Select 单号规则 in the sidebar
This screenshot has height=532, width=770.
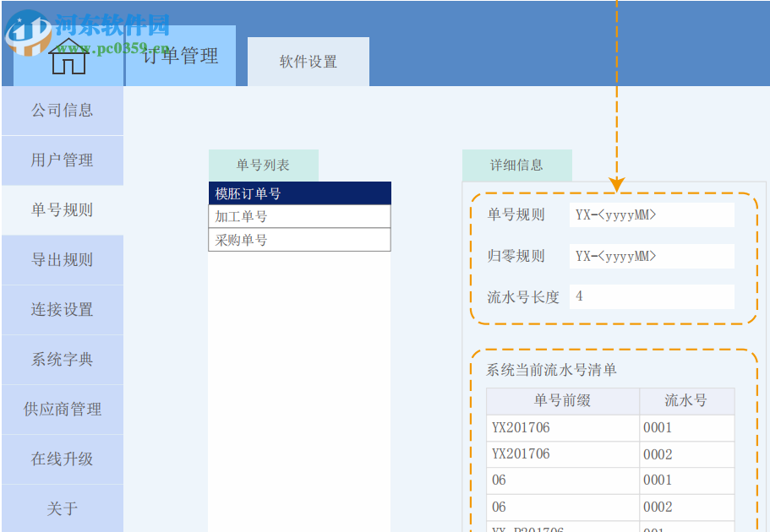click(x=61, y=210)
